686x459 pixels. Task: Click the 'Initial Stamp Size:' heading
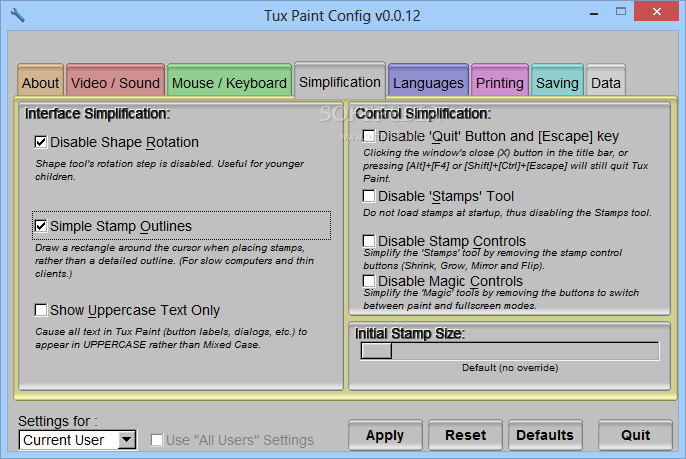pyautogui.click(x=410, y=333)
